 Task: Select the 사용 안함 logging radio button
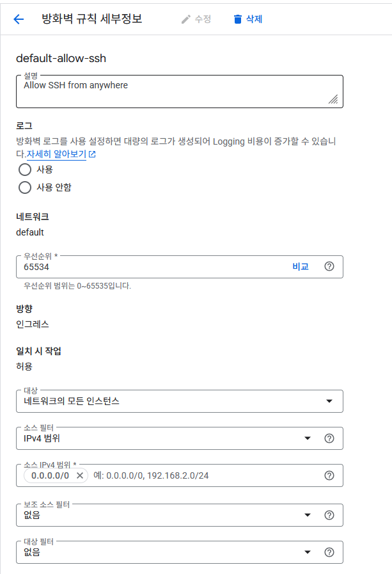[x=25, y=187]
